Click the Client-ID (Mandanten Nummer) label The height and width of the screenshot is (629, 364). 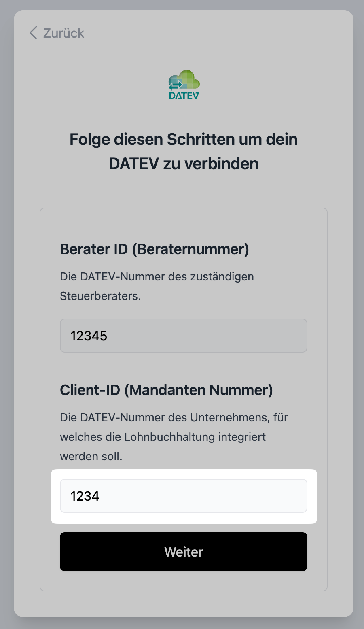click(x=166, y=390)
